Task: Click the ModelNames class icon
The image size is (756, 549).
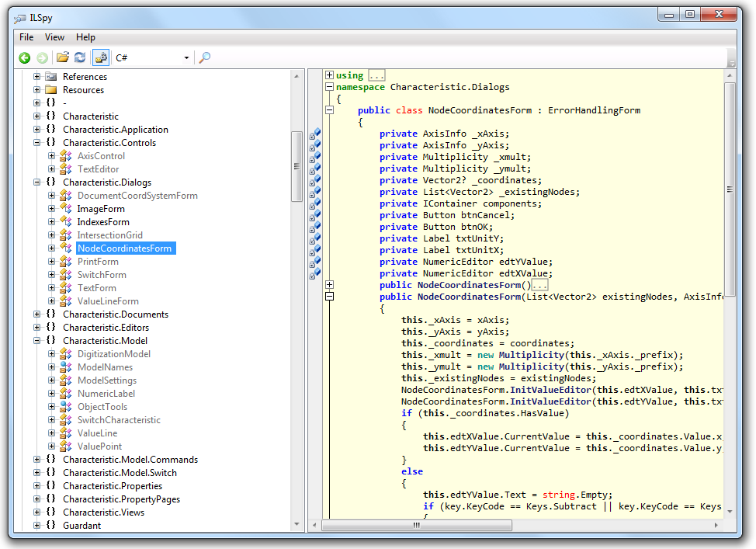Action: pyautogui.click(x=66, y=367)
